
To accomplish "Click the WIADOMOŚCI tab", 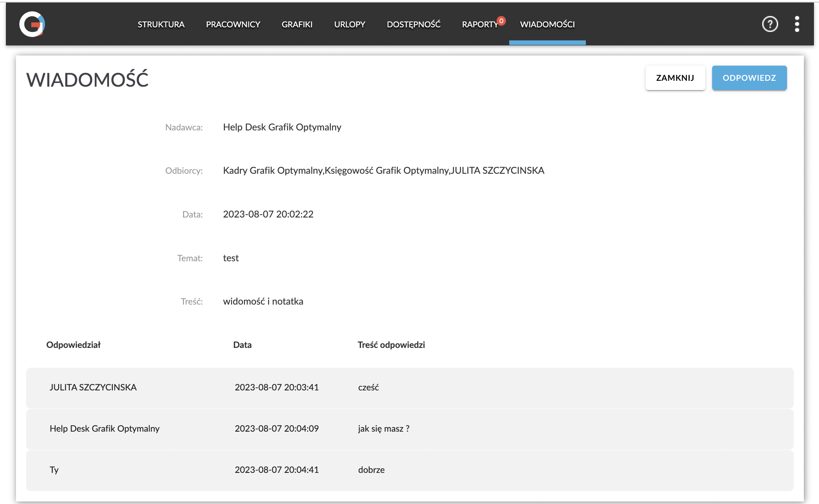I will coord(547,24).
